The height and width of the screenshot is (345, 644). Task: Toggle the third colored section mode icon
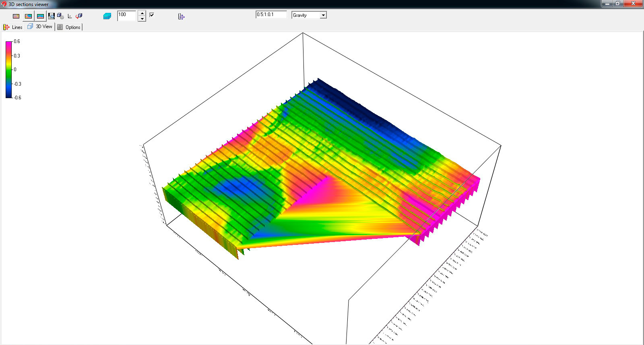point(40,16)
